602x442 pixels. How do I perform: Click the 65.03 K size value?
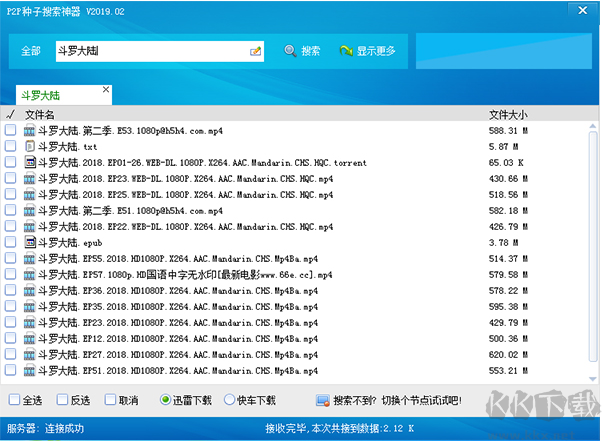tap(506, 162)
